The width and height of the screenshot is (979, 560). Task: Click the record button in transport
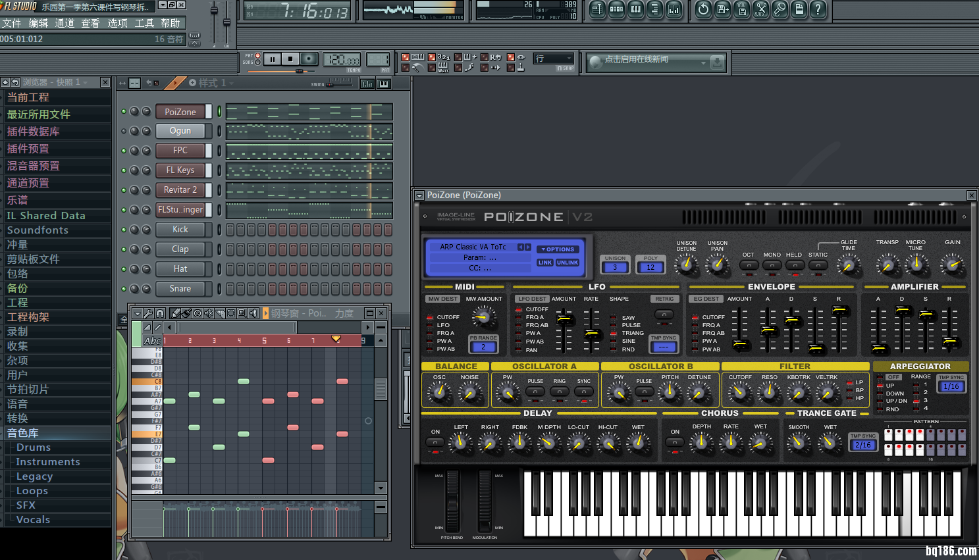pyautogui.click(x=309, y=59)
